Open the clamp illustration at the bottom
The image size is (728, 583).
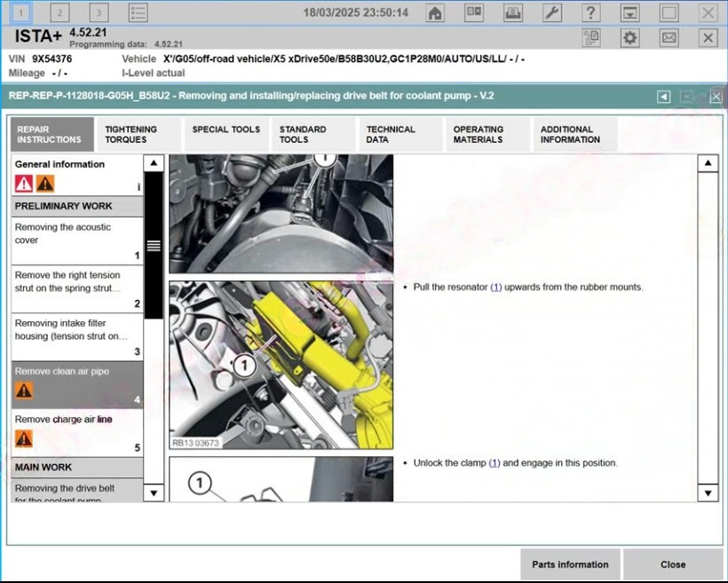pyautogui.click(x=281, y=479)
